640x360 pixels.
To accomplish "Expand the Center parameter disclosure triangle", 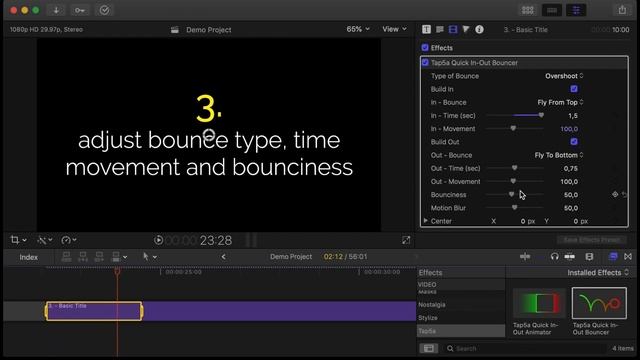I will [425, 221].
